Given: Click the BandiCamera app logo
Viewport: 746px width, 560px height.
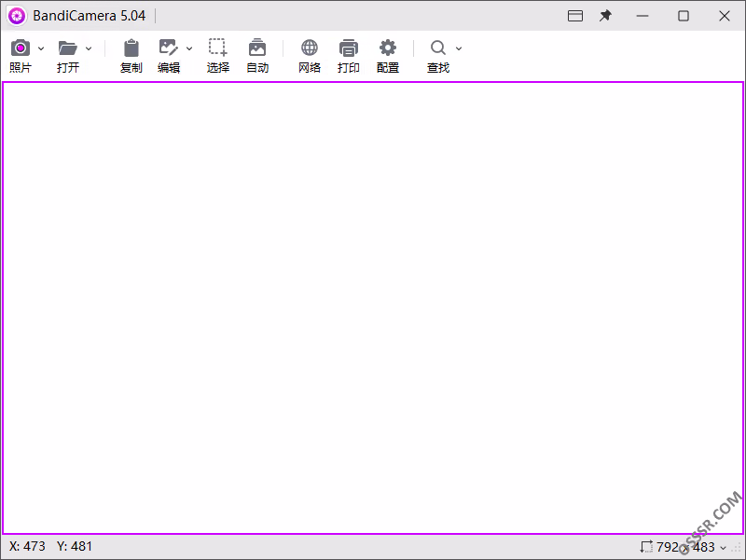Looking at the screenshot, I should click(17, 16).
